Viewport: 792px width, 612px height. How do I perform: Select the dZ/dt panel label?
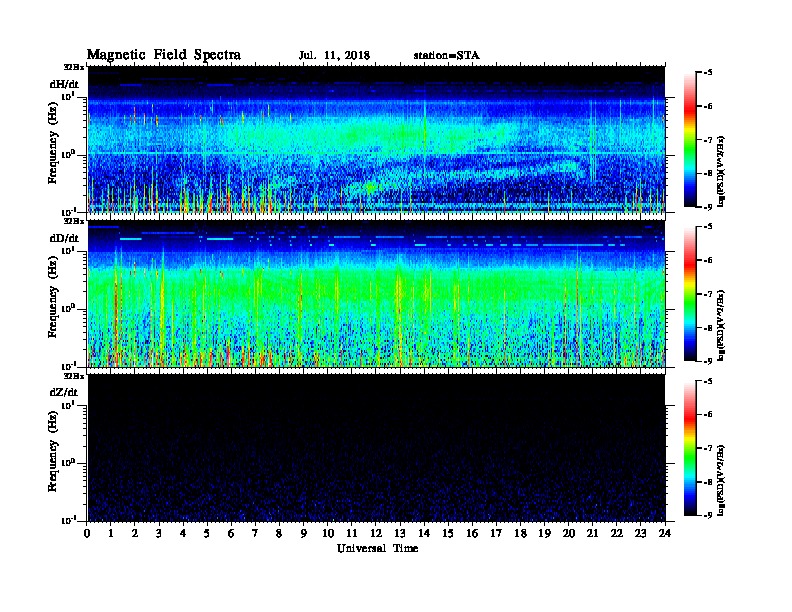point(64,392)
